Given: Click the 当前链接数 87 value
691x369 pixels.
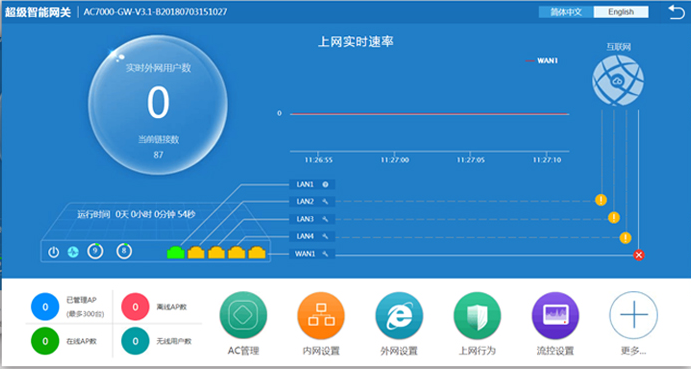Looking at the screenshot, I should (x=158, y=155).
